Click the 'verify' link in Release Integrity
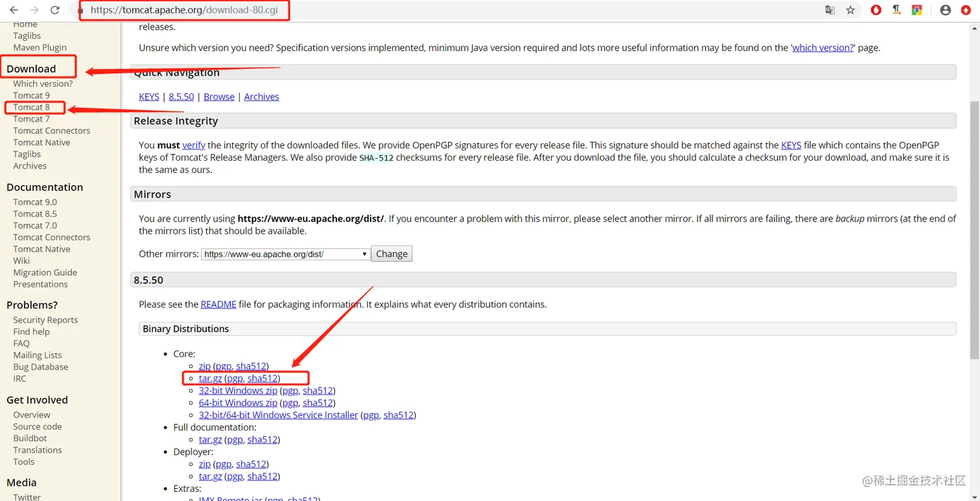The height and width of the screenshot is (501, 980). click(194, 145)
